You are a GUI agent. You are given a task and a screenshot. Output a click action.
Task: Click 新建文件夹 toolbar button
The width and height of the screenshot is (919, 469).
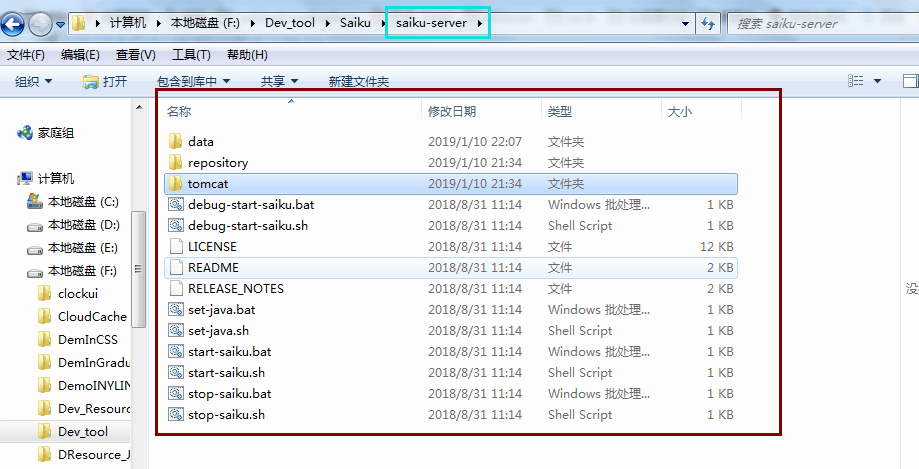pos(359,81)
